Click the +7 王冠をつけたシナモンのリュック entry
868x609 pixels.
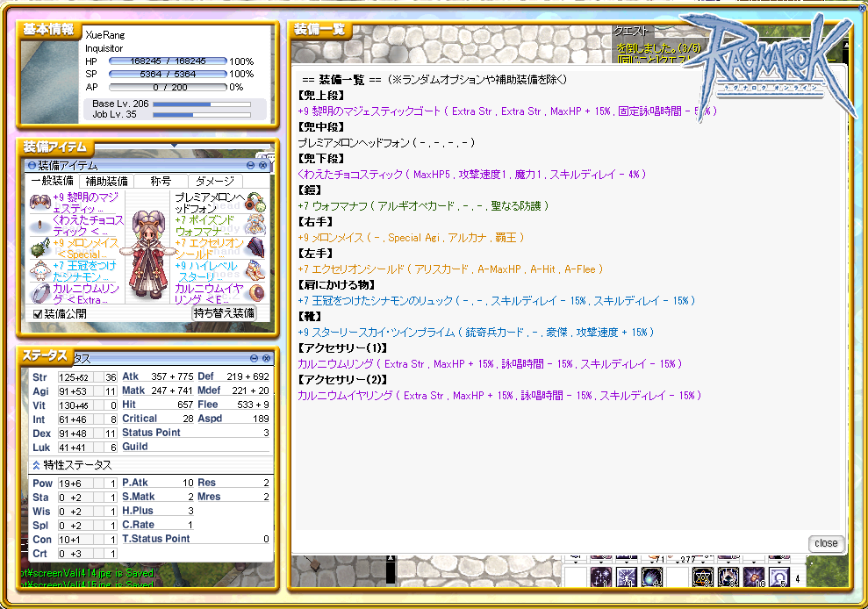497,301
